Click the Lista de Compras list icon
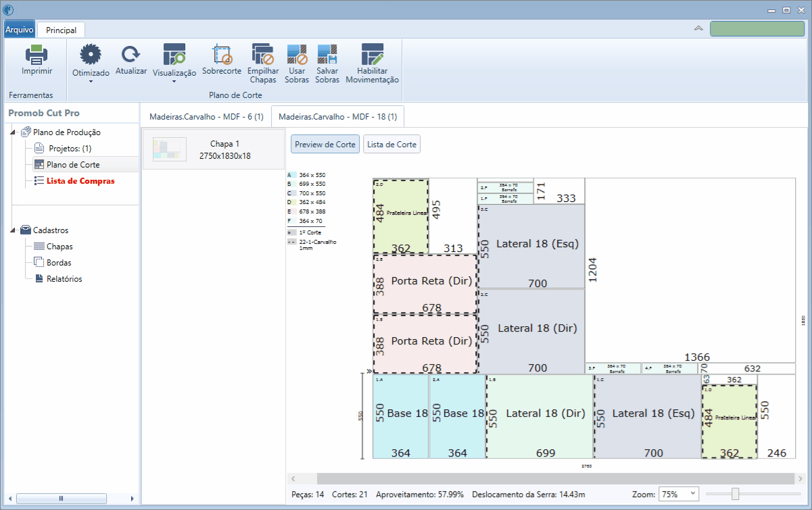Image resolution: width=812 pixels, height=510 pixels. [x=39, y=181]
